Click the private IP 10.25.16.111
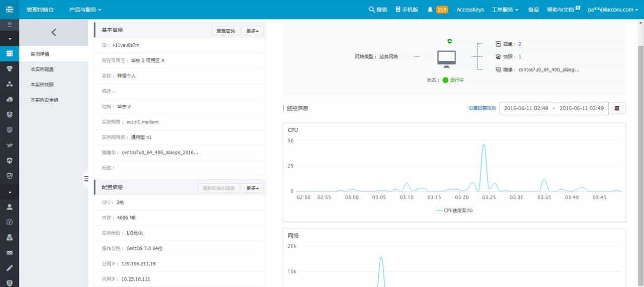This screenshot has height=287, width=644. [136, 279]
